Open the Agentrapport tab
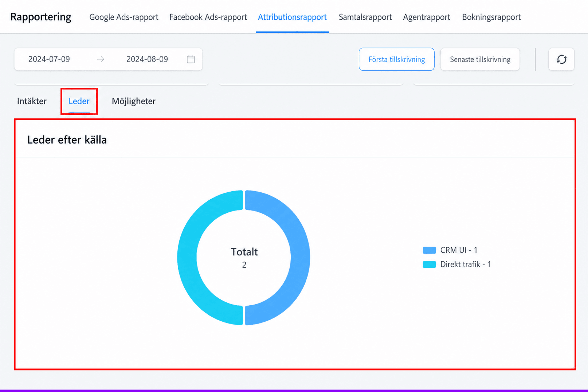The height and width of the screenshot is (392, 588). coord(427,17)
